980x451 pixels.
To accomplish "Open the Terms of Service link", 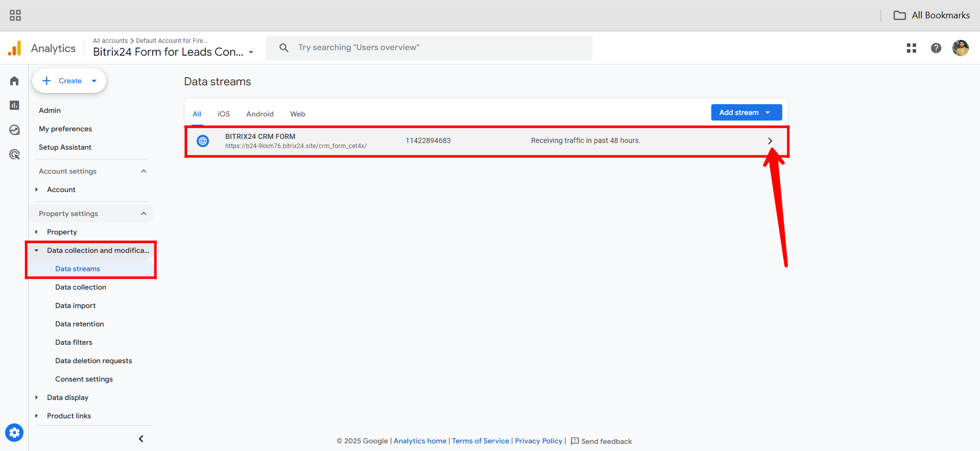I will 480,441.
